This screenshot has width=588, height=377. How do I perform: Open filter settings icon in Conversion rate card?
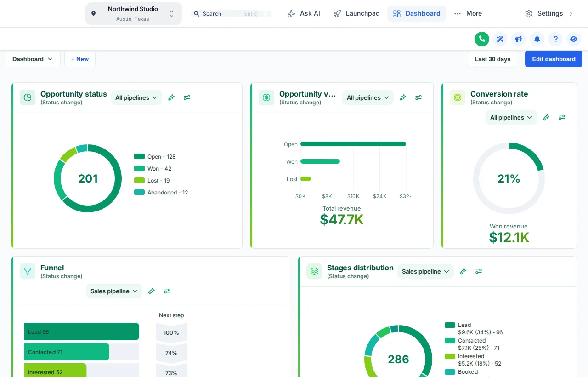point(562,117)
